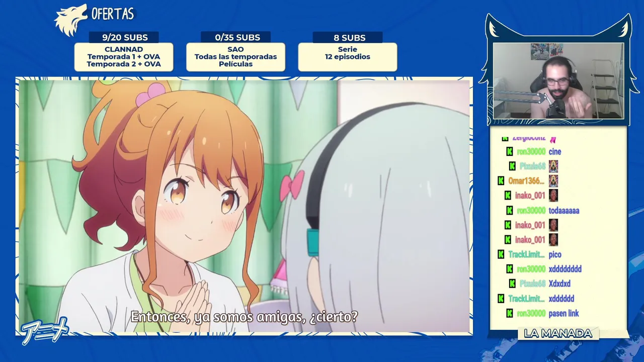Image resolution: width=644 pixels, height=362 pixels.
Task: Click the streamer webcam feed
Action: tap(558, 81)
